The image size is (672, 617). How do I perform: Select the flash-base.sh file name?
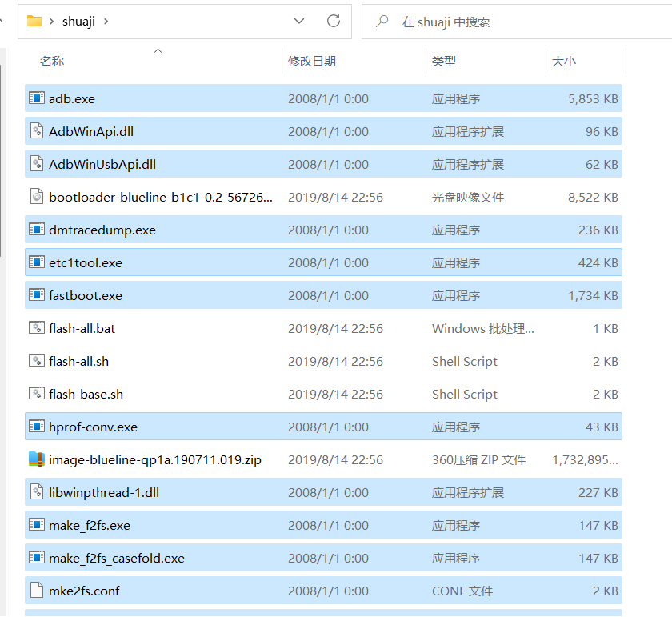point(86,394)
